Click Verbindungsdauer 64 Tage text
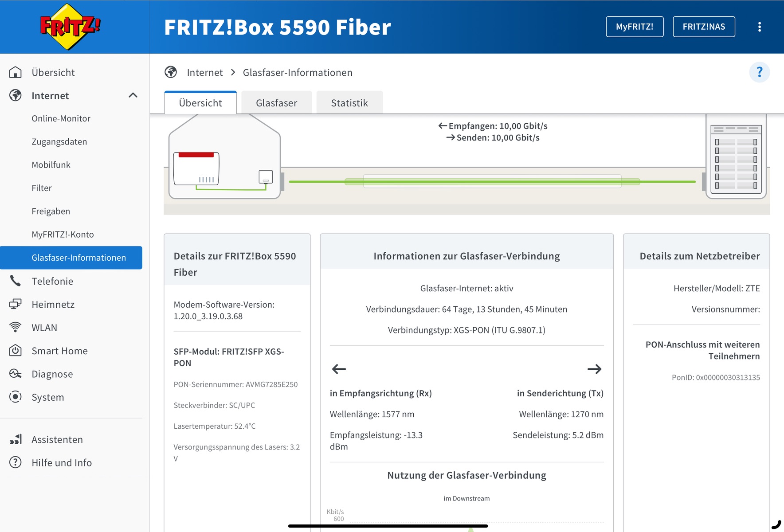Image resolution: width=784 pixels, height=532 pixels. 466,309
